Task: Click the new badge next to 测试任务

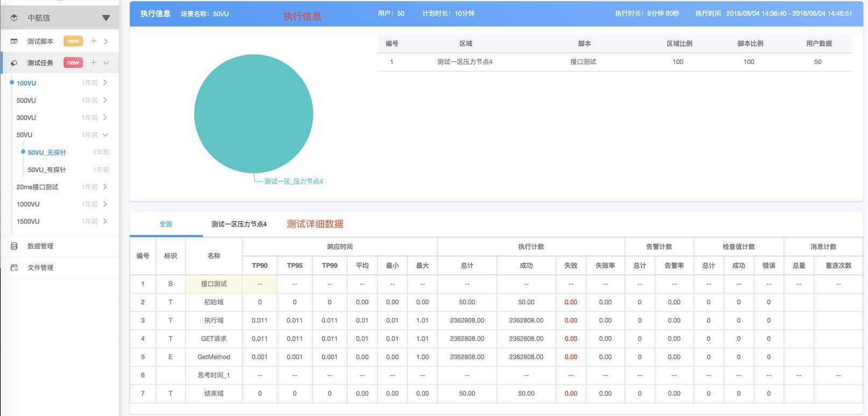Action: [x=73, y=63]
